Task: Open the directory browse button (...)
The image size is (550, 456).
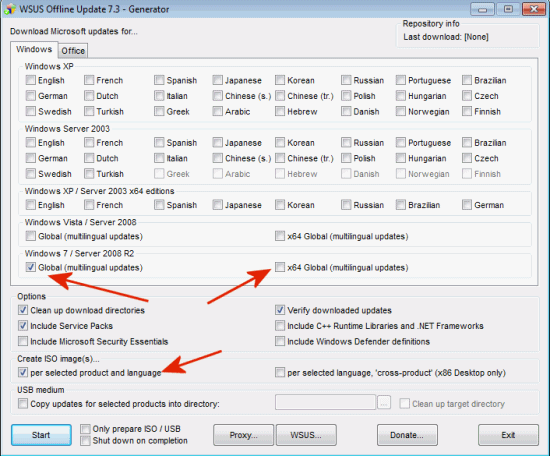Action: [x=384, y=402]
